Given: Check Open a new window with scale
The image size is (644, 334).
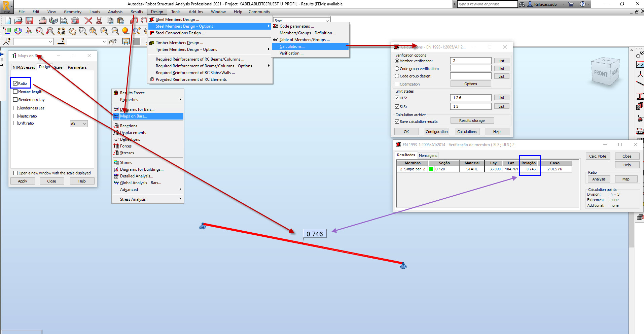Looking at the screenshot, I should click(x=15, y=173).
